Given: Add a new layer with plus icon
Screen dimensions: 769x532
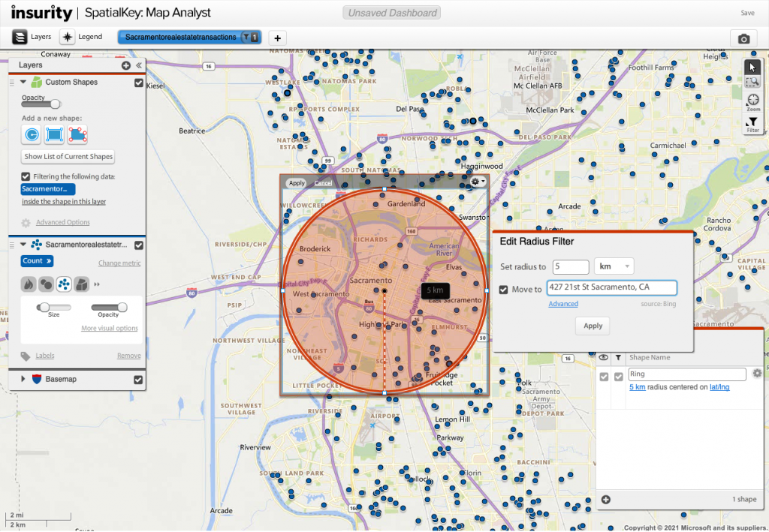Looking at the screenshot, I should pos(126,65).
